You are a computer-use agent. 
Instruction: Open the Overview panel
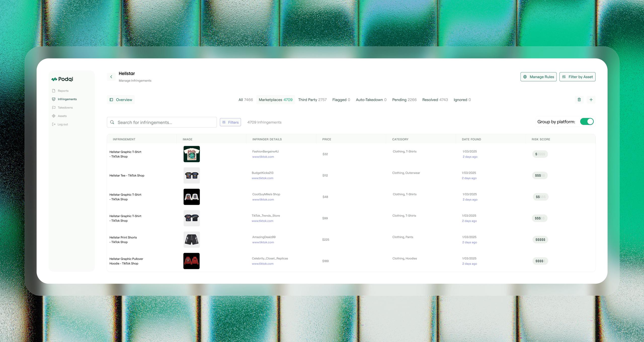coord(121,100)
